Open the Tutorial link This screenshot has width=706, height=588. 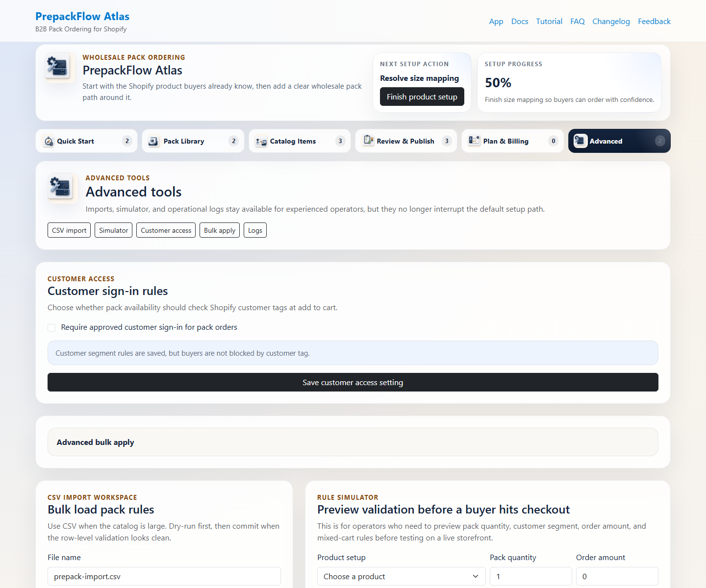click(x=549, y=22)
